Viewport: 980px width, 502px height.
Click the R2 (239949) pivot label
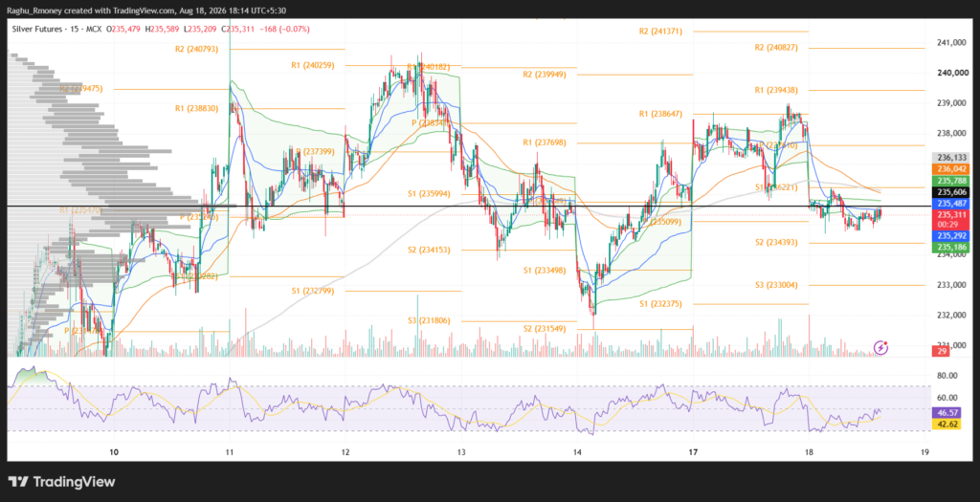pos(545,75)
